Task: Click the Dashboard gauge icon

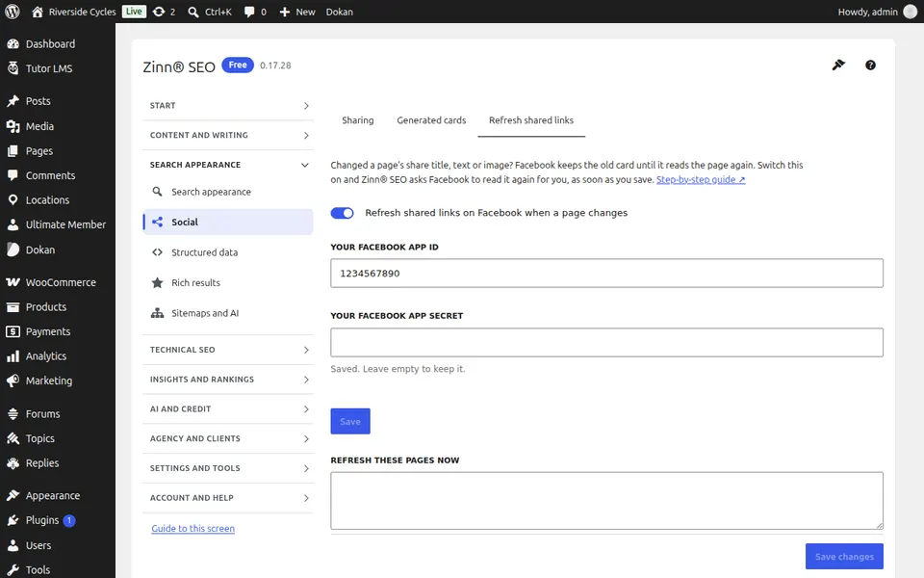Action: [x=13, y=43]
